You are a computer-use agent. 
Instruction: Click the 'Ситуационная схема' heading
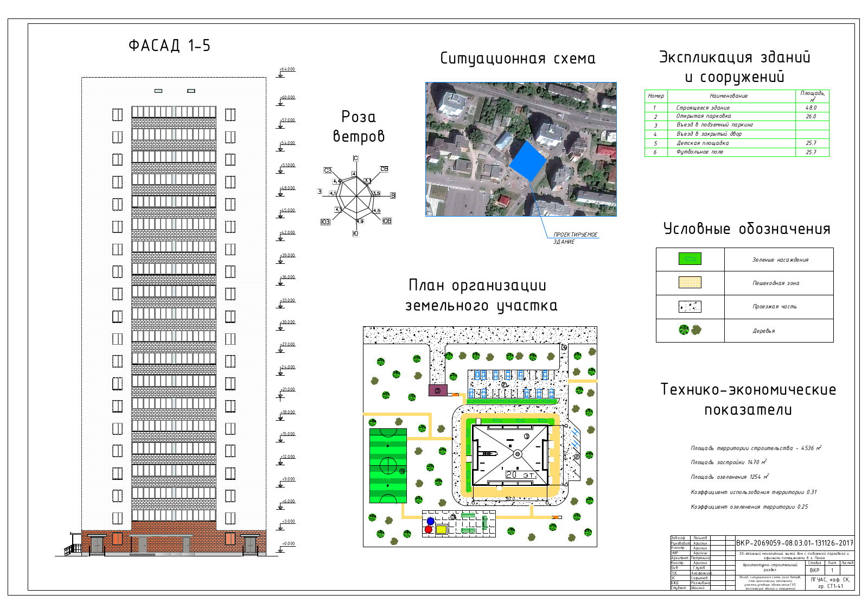518,58
